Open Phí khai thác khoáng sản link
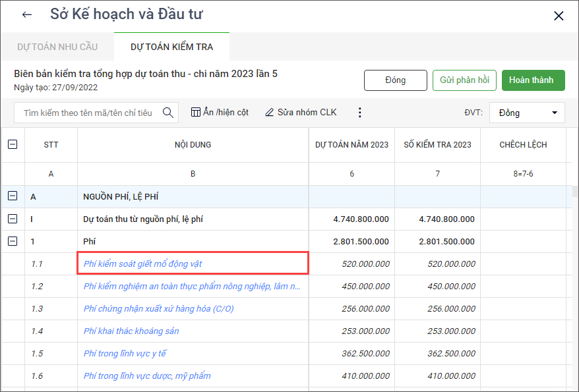 [131, 331]
